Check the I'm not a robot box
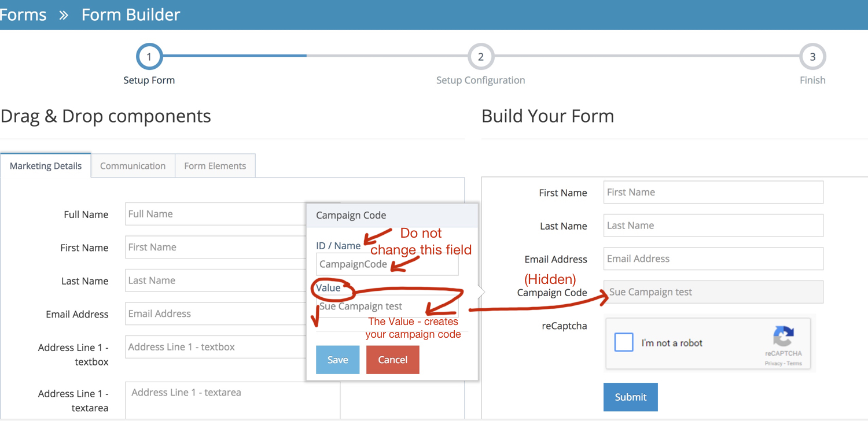Image resolution: width=868 pixels, height=421 pixels. (x=624, y=342)
